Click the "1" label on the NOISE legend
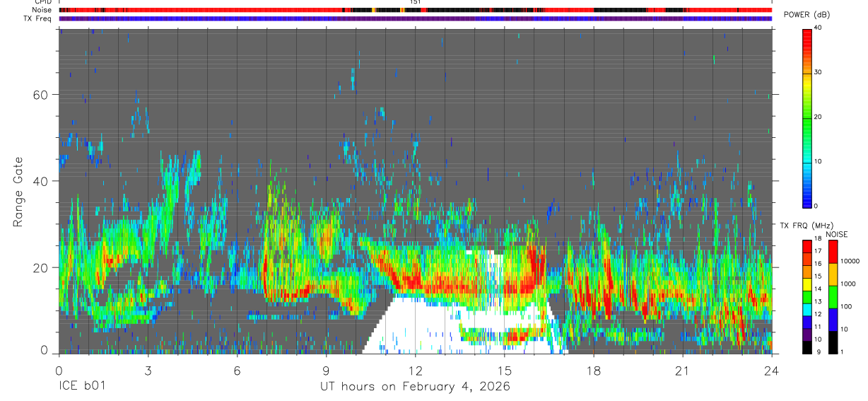Screen dimensions: 868x401 click(x=842, y=351)
